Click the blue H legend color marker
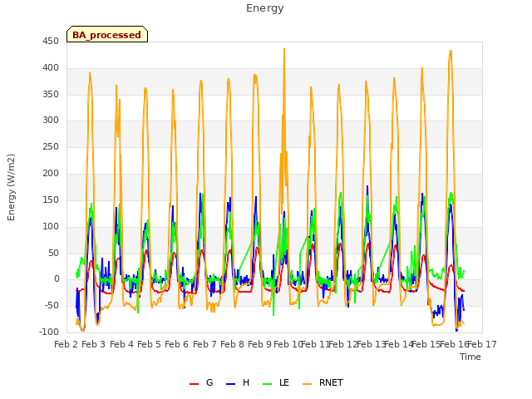 pyautogui.click(x=230, y=384)
